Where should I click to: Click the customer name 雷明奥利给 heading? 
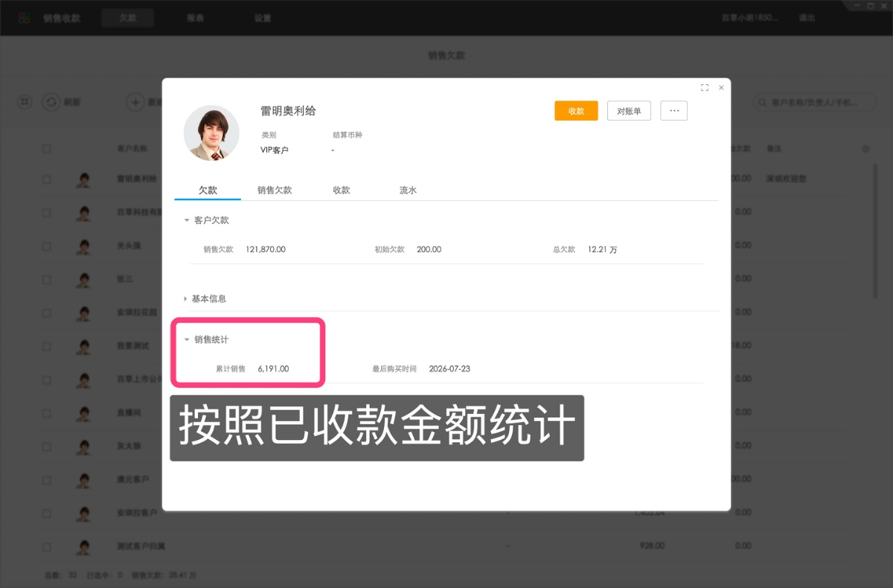[288, 111]
